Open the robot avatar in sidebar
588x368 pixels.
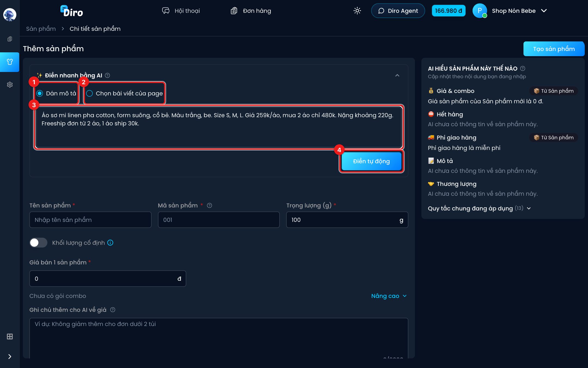10,15
